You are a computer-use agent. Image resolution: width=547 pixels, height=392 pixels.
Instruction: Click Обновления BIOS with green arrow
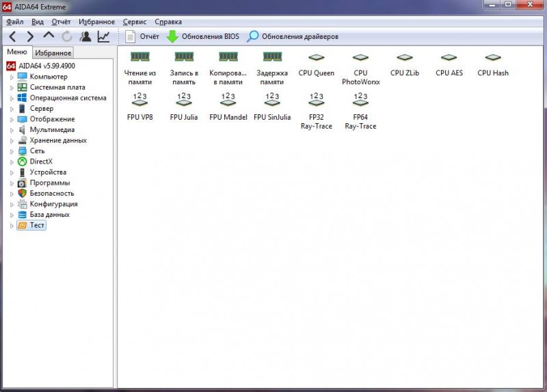point(202,36)
